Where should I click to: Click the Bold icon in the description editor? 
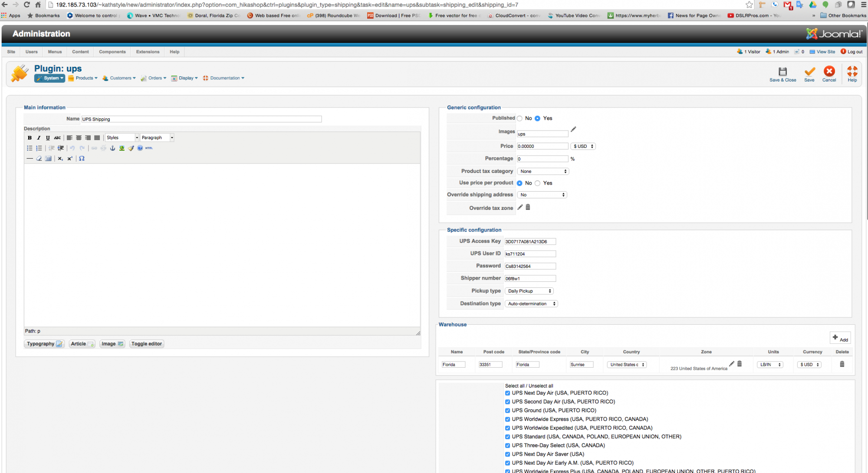pos(30,138)
